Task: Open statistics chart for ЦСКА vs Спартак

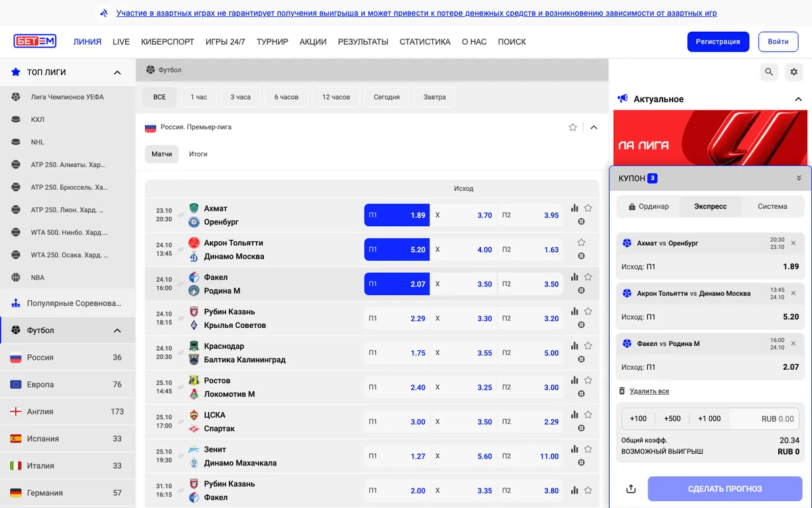Action: (x=574, y=415)
